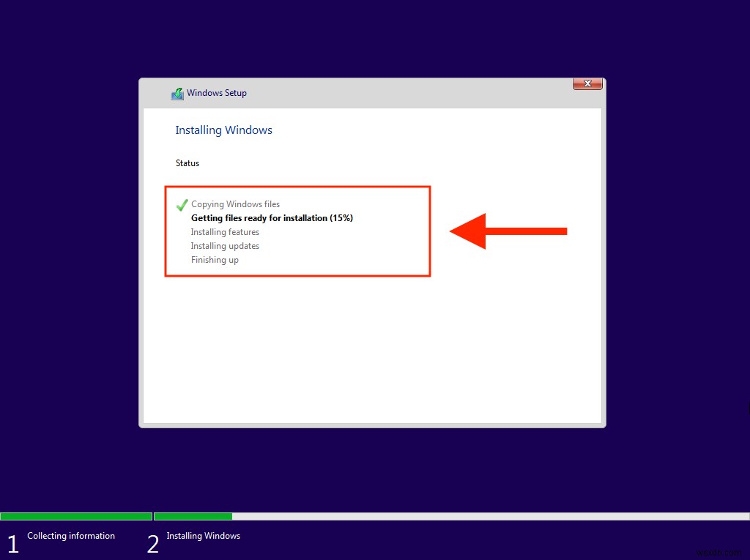Click the completed Copying Windows files entry
Image resolution: width=750 pixels, height=560 pixels.
point(235,204)
